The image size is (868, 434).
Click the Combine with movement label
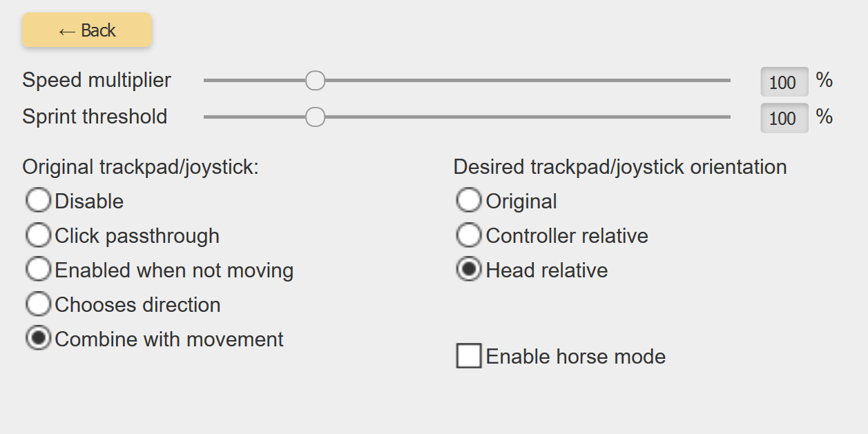169,339
